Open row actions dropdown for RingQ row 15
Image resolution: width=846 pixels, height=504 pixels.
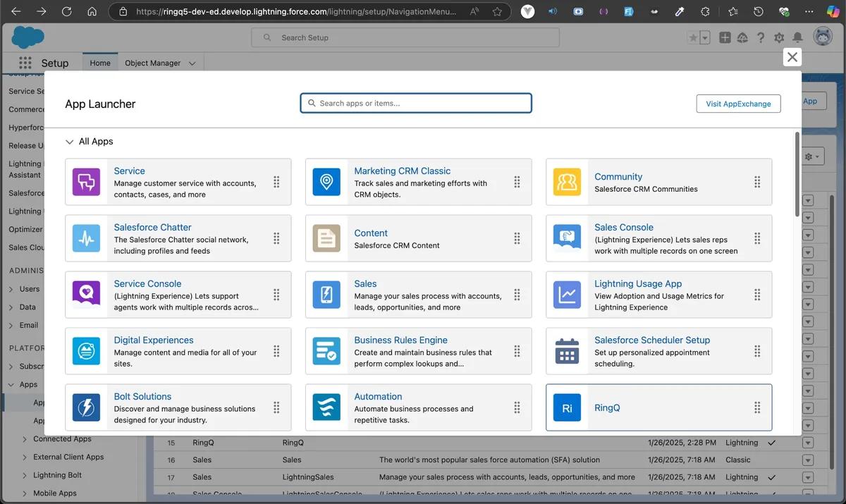pos(808,443)
